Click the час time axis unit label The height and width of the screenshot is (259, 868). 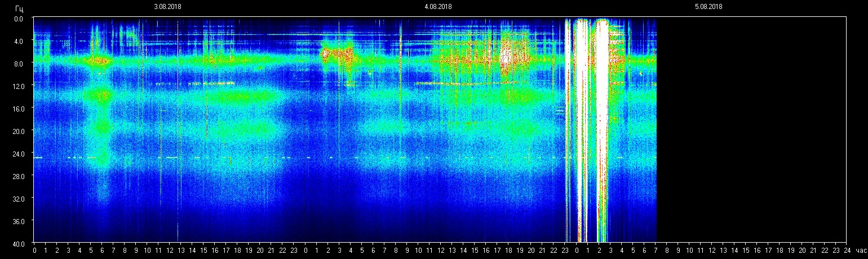(x=860, y=251)
